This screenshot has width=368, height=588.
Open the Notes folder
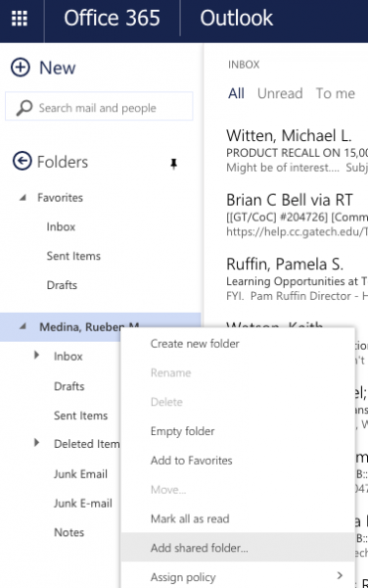[x=69, y=532]
